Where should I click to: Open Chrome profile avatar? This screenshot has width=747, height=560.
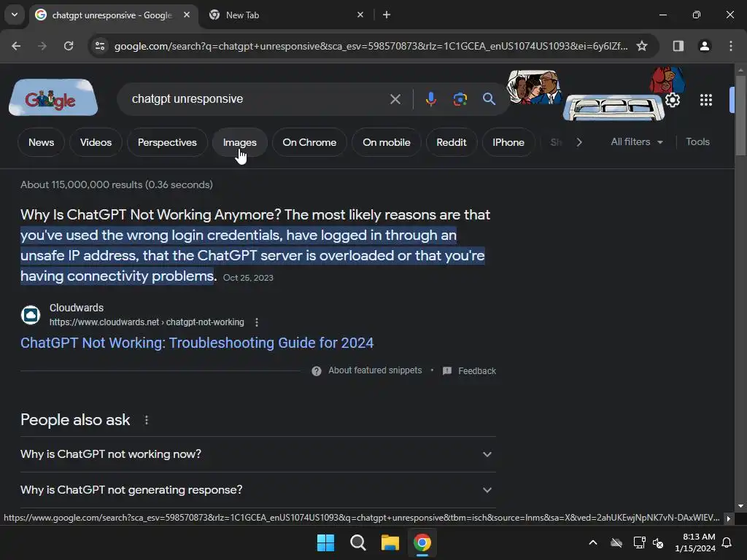704,46
